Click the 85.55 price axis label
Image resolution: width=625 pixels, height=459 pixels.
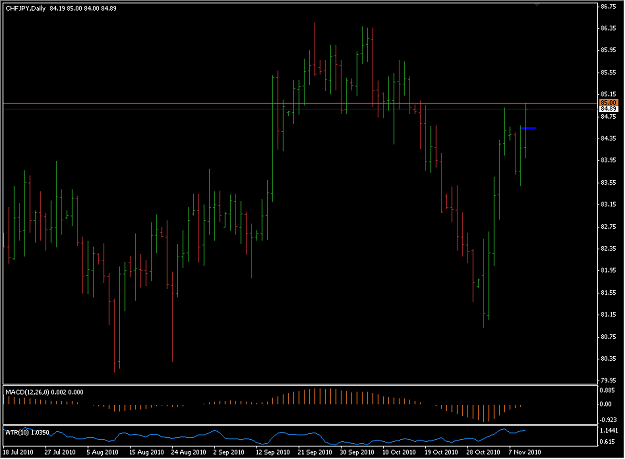pyautogui.click(x=608, y=73)
